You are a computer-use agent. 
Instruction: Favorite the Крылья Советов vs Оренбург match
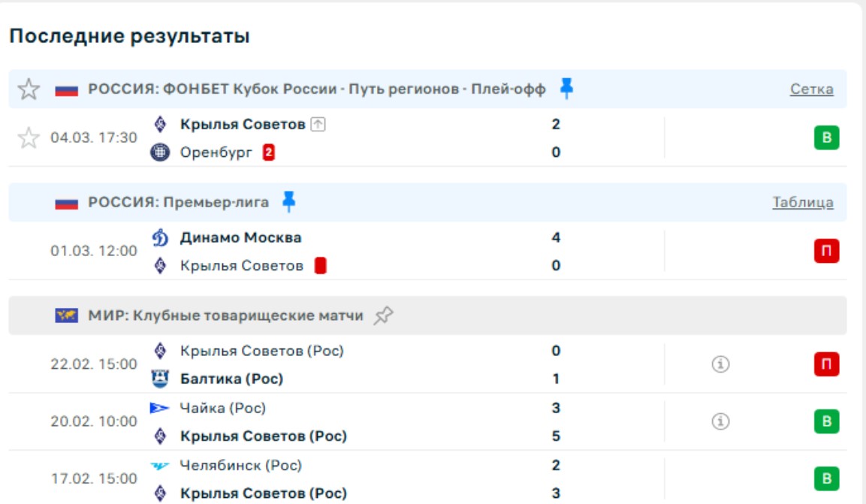29,138
